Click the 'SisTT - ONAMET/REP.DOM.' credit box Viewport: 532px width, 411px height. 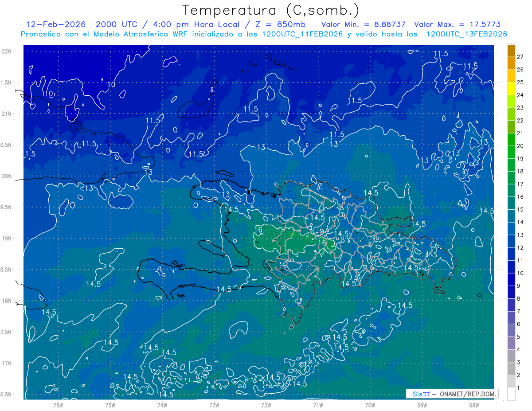coord(452,394)
